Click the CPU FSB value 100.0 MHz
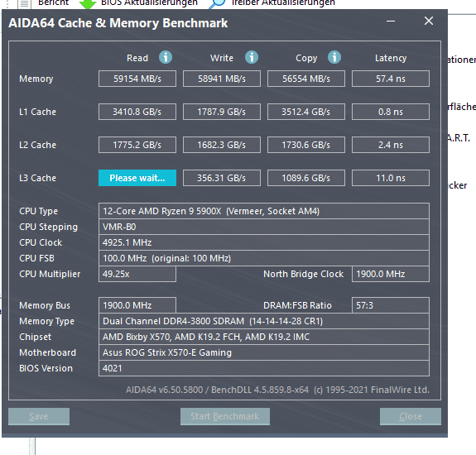The height and width of the screenshot is (455, 476). click(x=264, y=258)
